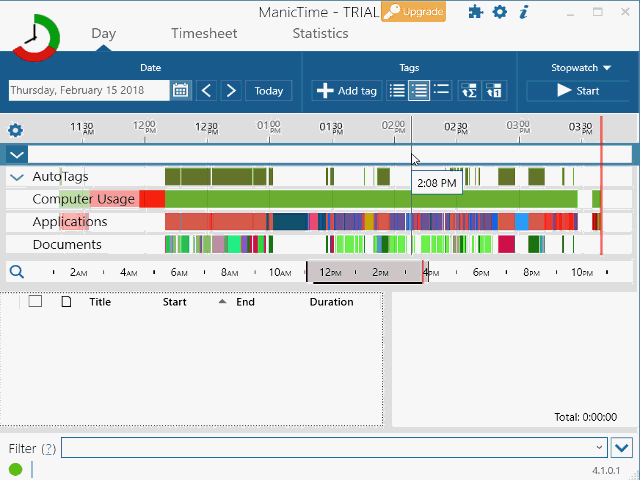Click the Documents row label
The width and height of the screenshot is (640, 480).
(67, 244)
